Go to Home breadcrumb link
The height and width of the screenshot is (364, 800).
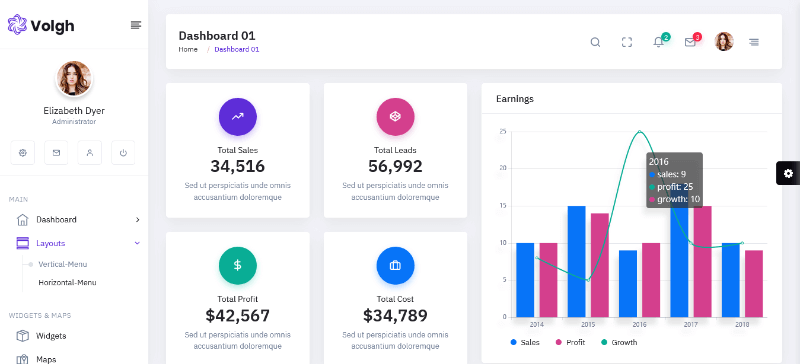point(188,50)
